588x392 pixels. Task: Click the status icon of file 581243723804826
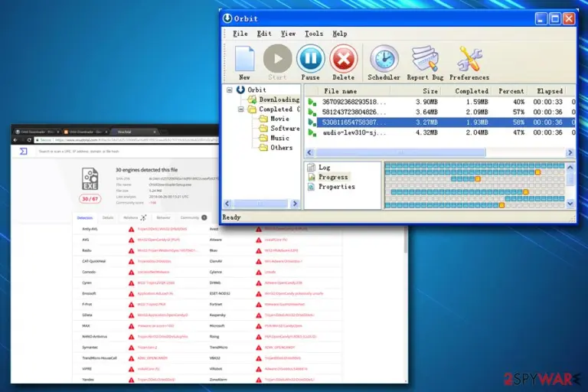click(312, 112)
